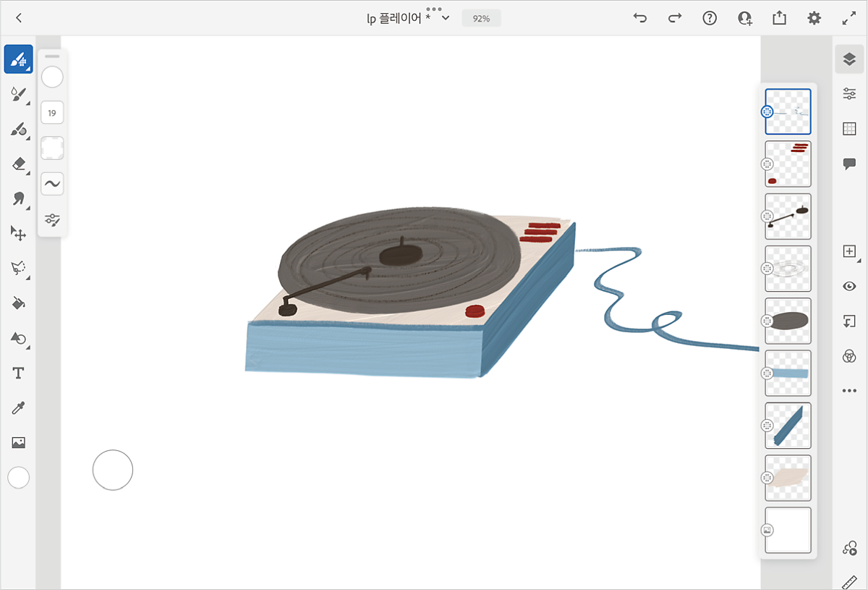Toggle the ruler drawing aid

(850, 581)
